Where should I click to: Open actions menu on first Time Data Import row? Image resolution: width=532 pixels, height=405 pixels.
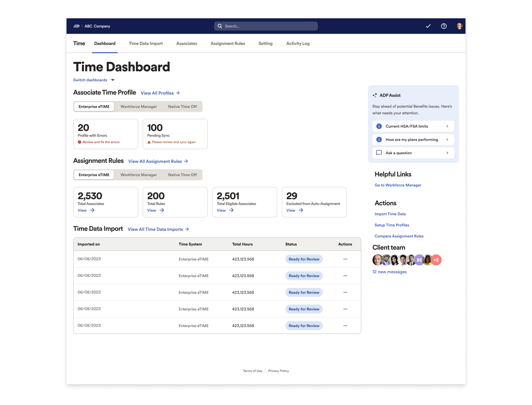tap(345, 259)
